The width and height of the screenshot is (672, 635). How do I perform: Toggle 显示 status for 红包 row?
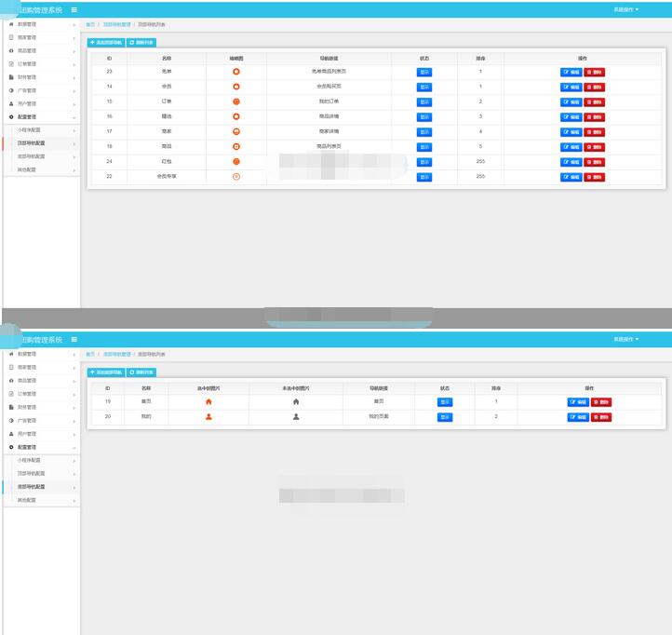tap(424, 161)
